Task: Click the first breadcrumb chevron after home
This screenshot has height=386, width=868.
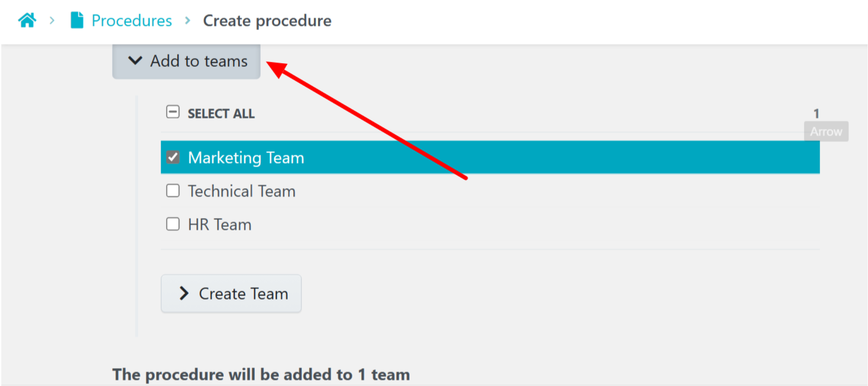Action: (x=52, y=21)
